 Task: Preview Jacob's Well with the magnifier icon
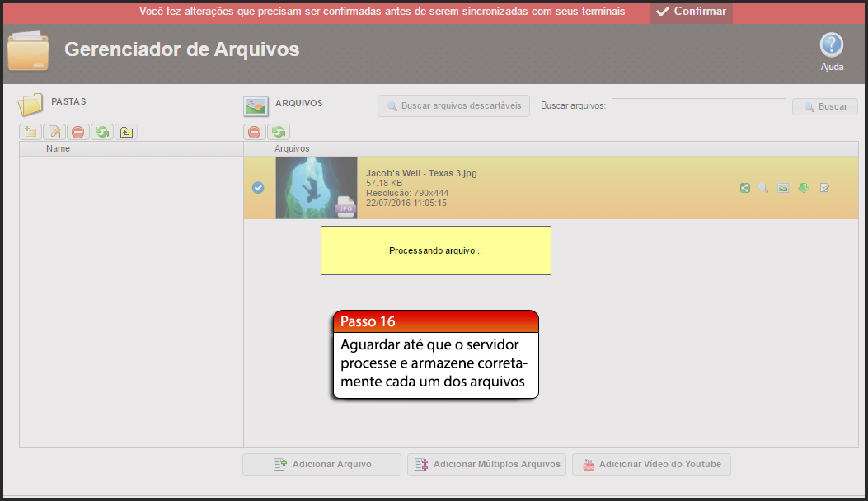pyautogui.click(x=764, y=188)
